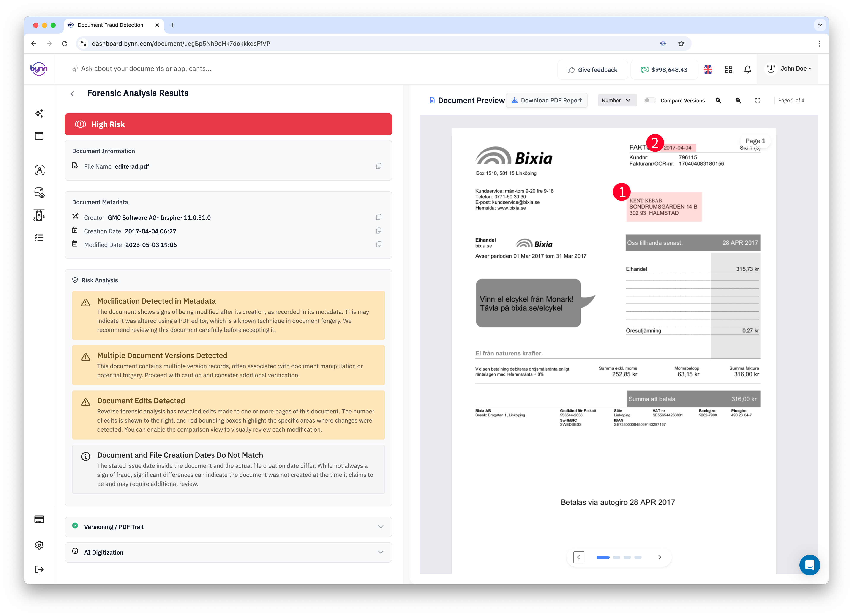
Task: Expand the Versioning / PDF Trail section
Action: (x=228, y=526)
